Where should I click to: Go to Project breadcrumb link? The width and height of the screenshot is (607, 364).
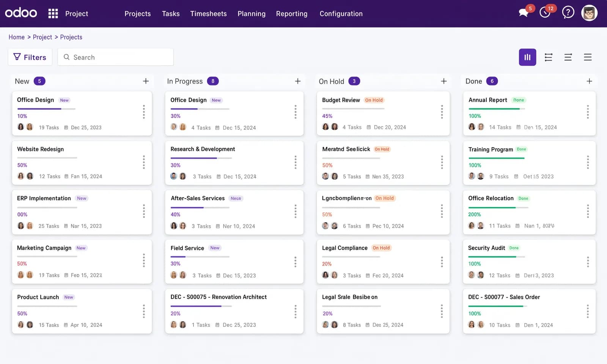click(42, 37)
